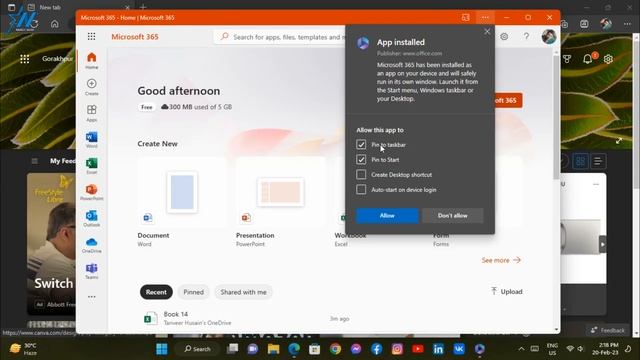This screenshot has width=640, height=360.
Task: Launch Outlook from the left sidebar
Action: (x=91, y=218)
